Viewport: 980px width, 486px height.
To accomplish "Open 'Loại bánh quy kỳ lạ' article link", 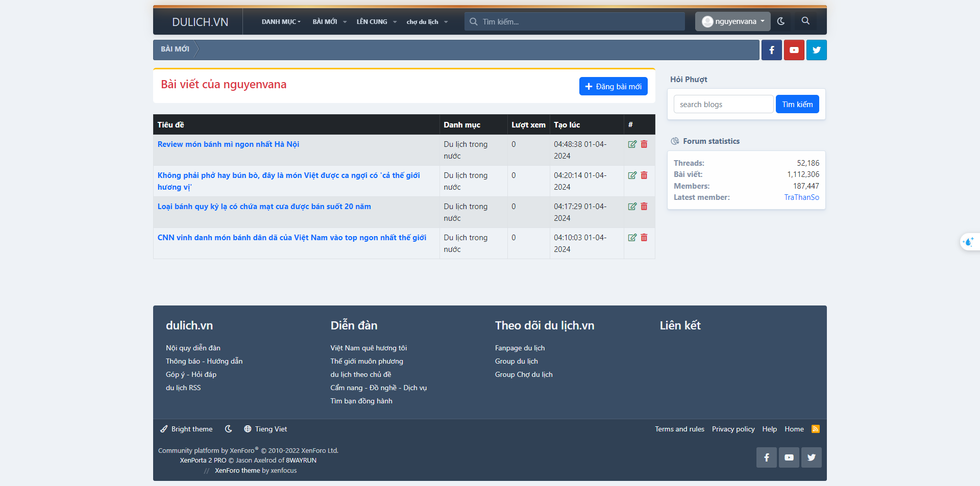I will [x=264, y=207].
